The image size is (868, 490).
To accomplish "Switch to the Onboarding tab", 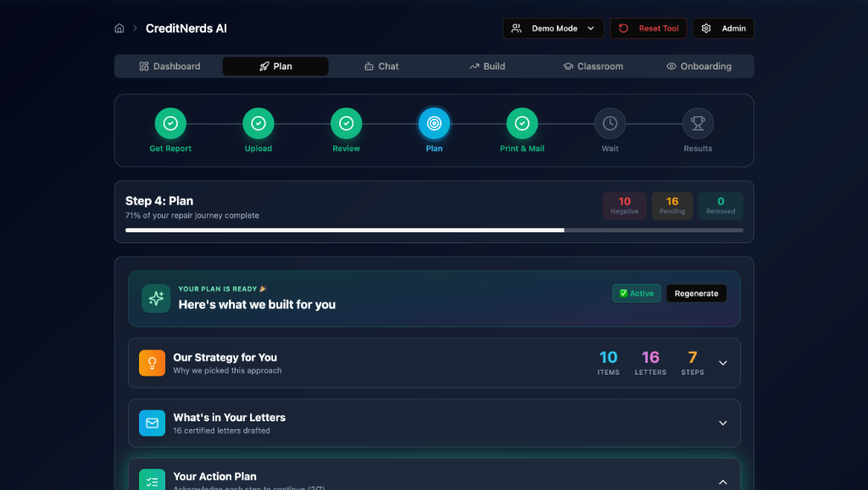I will 698,66.
